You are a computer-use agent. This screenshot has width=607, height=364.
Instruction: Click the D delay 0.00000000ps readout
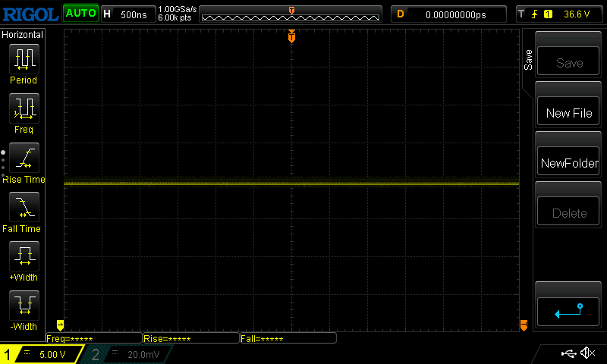[448, 14]
